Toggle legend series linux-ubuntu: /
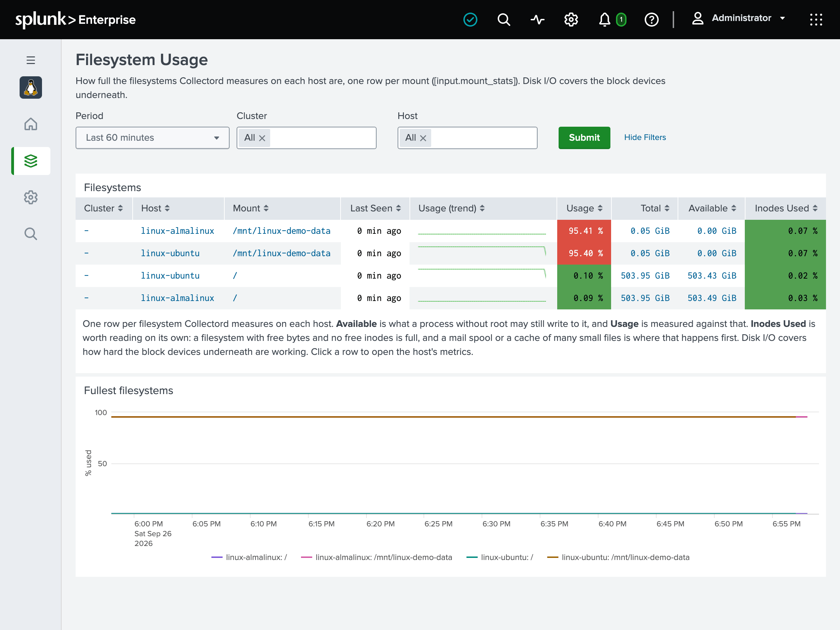The height and width of the screenshot is (630, 840). (x=500, y=557)
